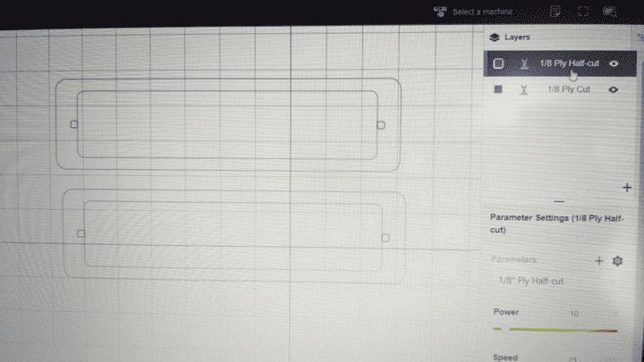Hide the 1/8 Ply Half-cut layer
Image resolution: width=644 pixels, height=362 pixels.
click(x=614, y=63)
